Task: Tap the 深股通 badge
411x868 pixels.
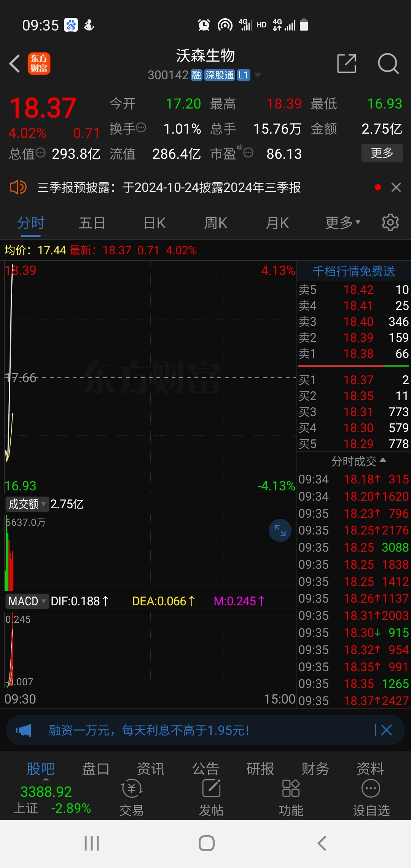Action: click(220, 75)
